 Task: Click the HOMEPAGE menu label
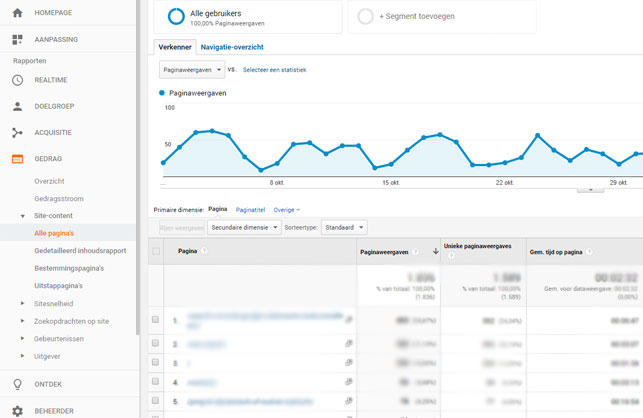pos(53,13)
